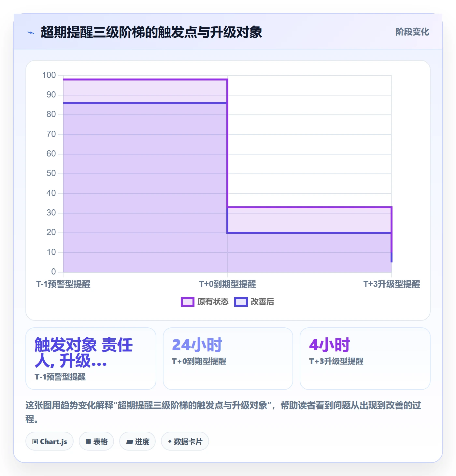Select the 24小时 data card
456x476 pixels.
click(228, 359)
